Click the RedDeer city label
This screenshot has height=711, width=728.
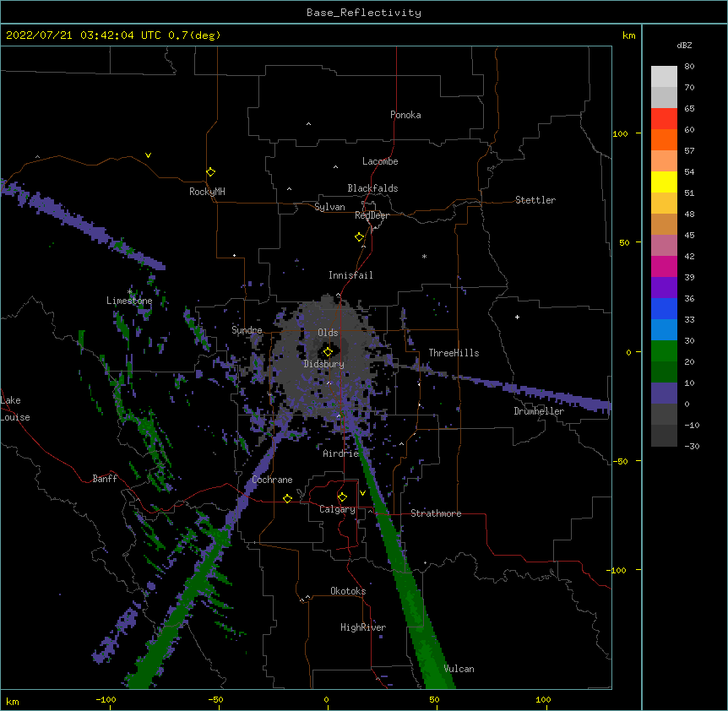point(372,215)
